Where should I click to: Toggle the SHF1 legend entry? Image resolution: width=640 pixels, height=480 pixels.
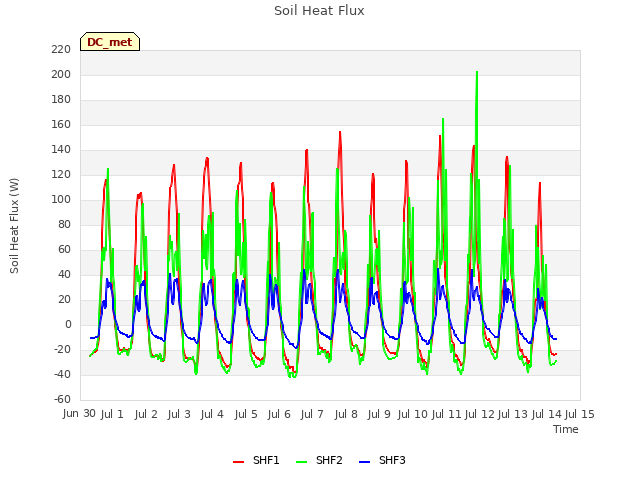pos(256,460)
